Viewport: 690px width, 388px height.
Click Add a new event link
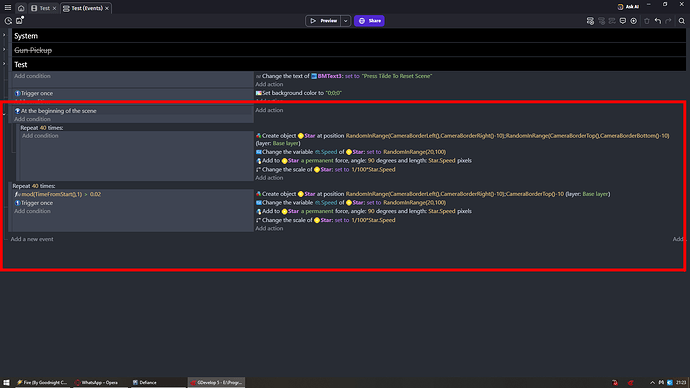pyautogui.click(x=32, y=239)
